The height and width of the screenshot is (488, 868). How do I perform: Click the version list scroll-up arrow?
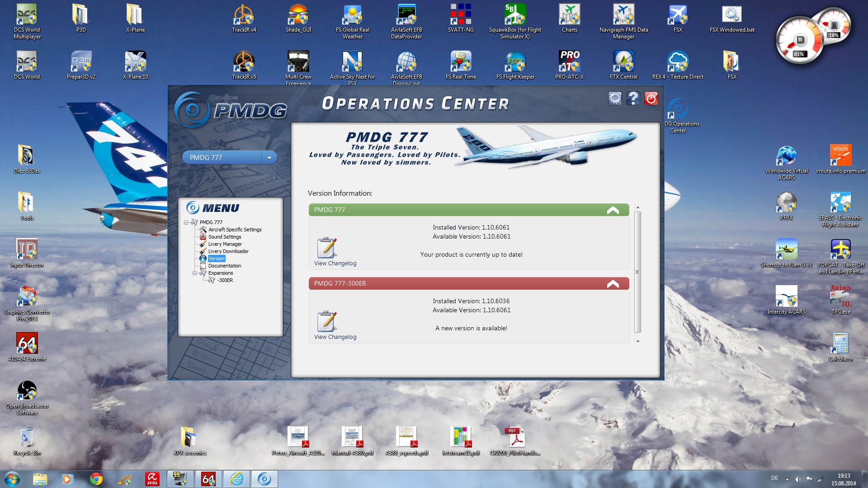click(638, 207)
